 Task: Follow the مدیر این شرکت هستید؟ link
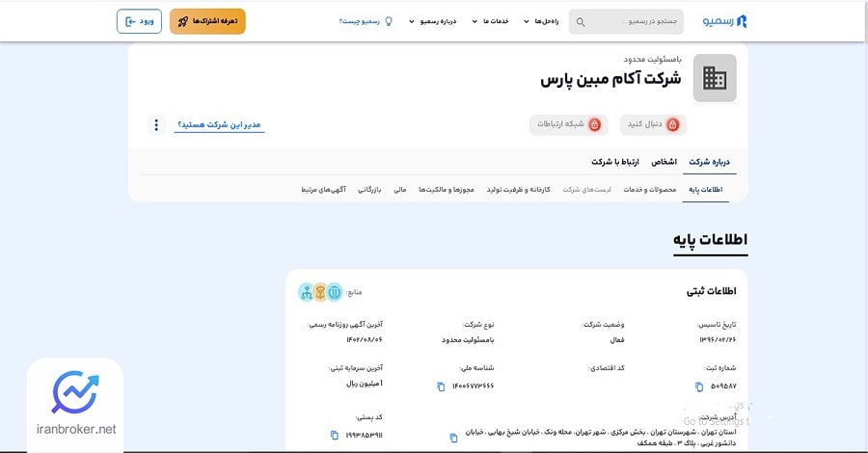pos(219,125)
